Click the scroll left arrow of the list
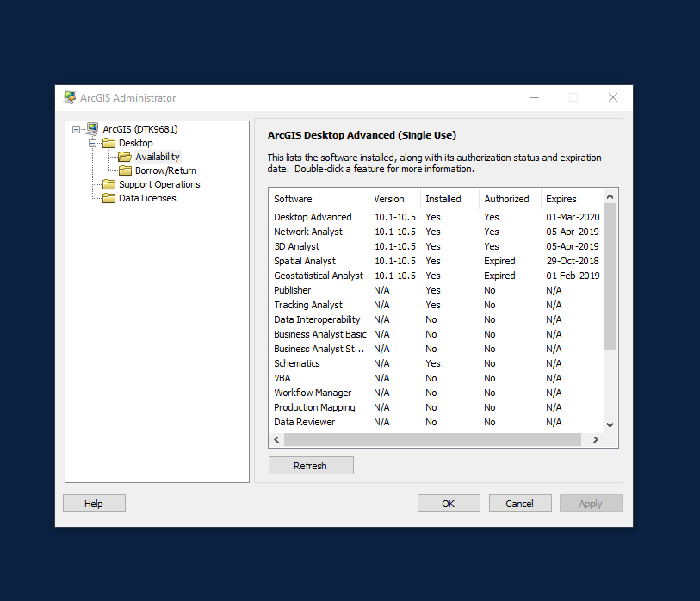This screenshot has height=601, width=700. 276,439
